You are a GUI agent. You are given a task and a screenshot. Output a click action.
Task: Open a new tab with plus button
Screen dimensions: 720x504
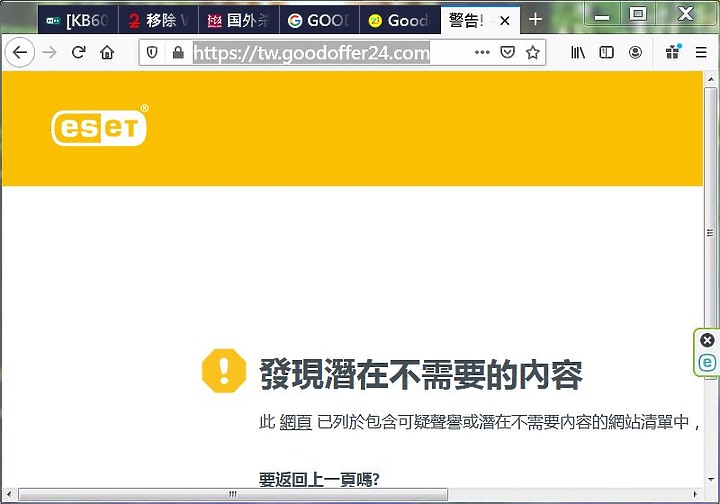(535, 19)
